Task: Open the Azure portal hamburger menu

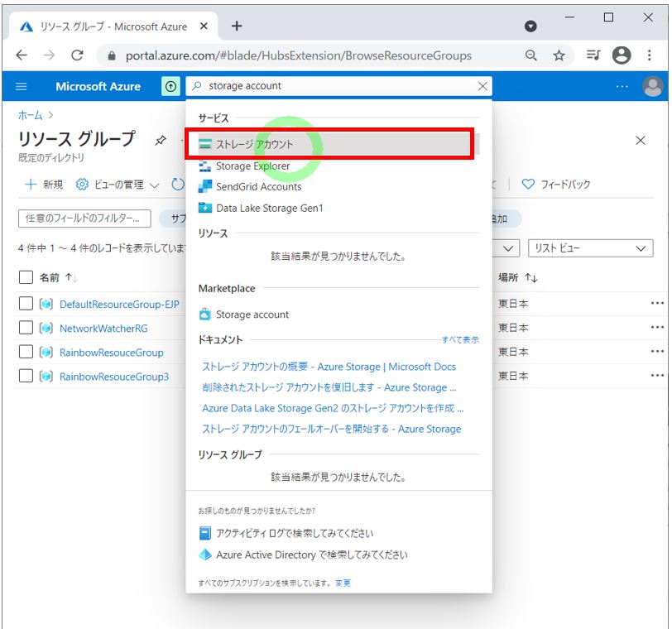Action: [x=21, y=87]
